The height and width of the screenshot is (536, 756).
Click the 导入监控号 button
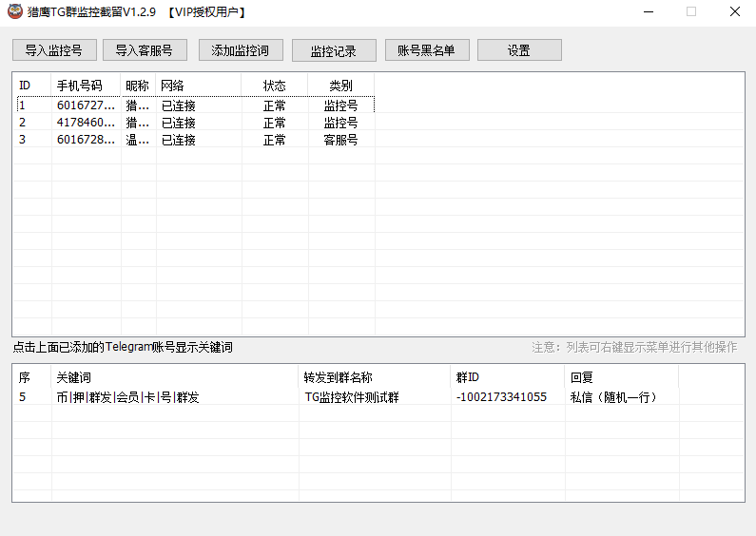54,50
